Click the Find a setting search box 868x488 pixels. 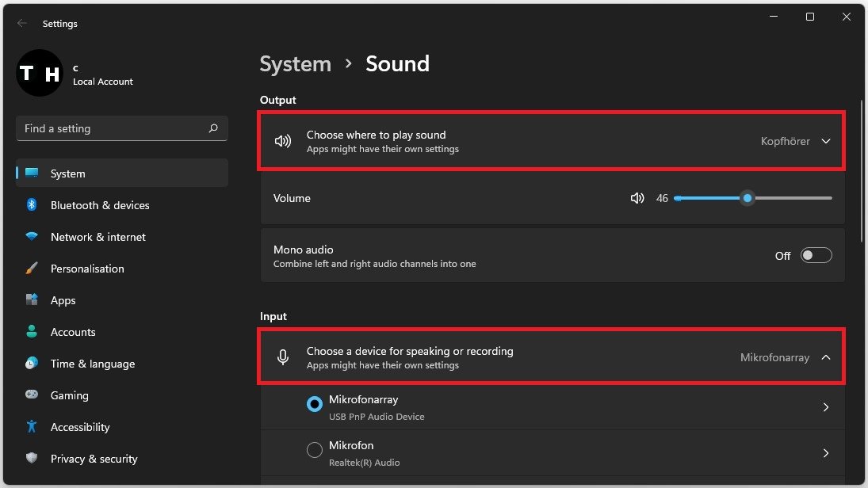pos(111,128)
